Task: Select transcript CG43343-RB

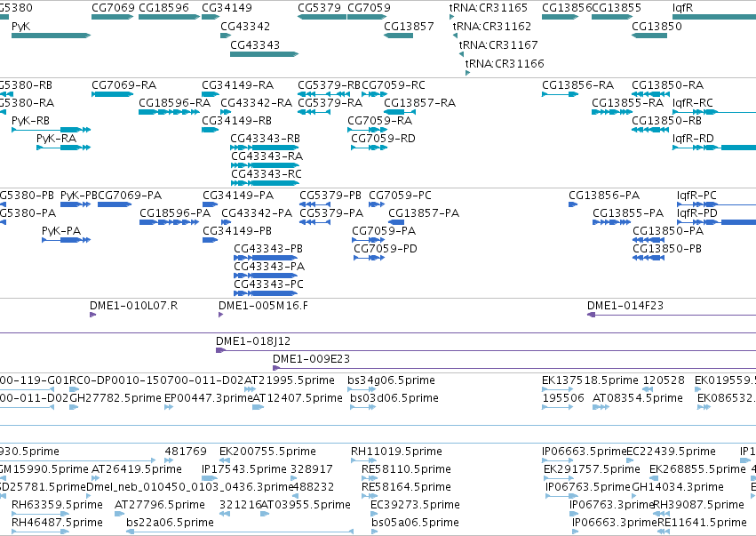Action: point(264,148)
